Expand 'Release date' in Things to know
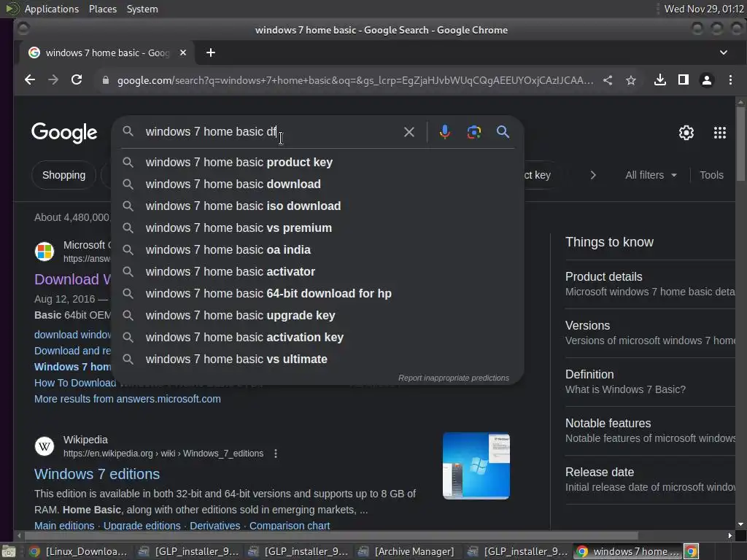 650,480
